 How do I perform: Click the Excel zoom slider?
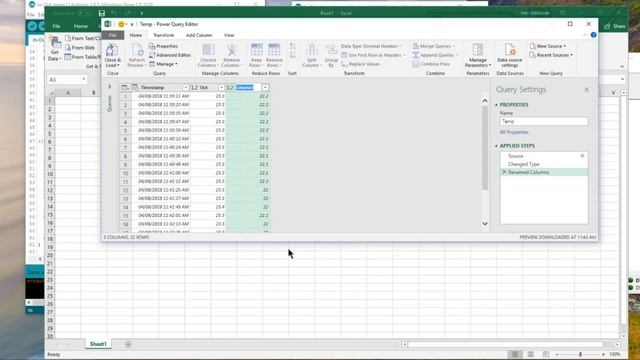[x=580, y=355]
